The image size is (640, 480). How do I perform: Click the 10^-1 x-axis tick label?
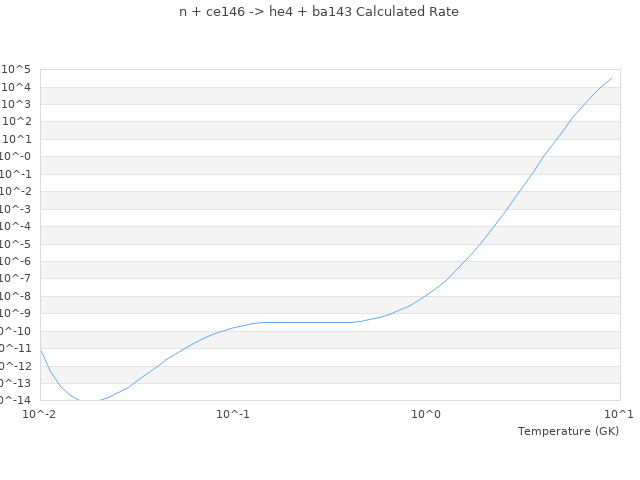point(233,414)
